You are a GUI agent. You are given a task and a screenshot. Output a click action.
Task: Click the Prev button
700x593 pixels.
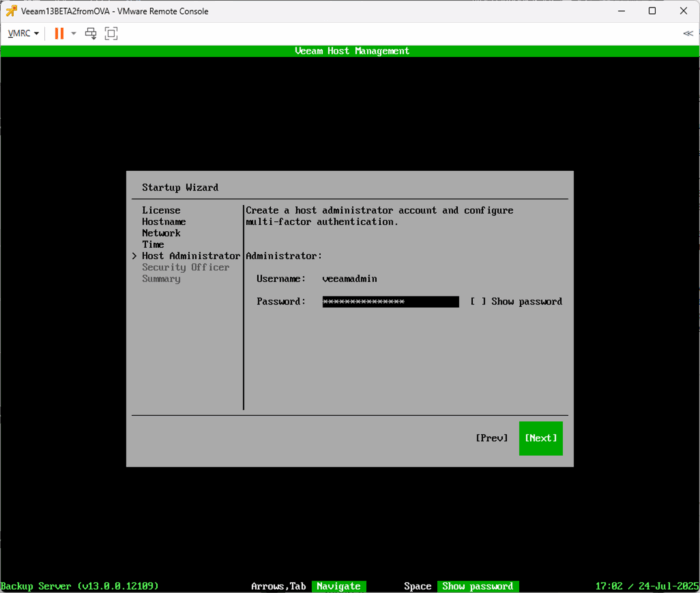click(x=492, y=438)
